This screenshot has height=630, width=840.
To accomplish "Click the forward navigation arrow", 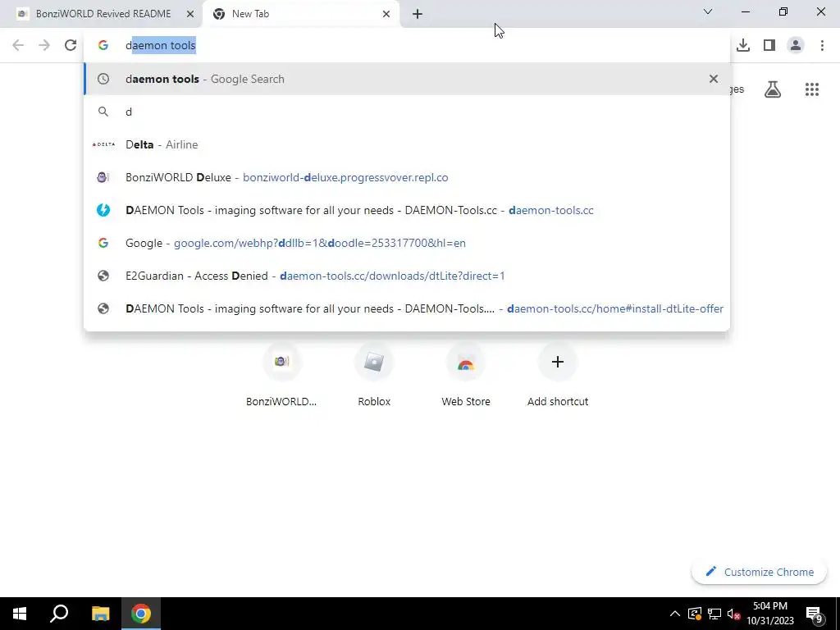I will [44, 45].
